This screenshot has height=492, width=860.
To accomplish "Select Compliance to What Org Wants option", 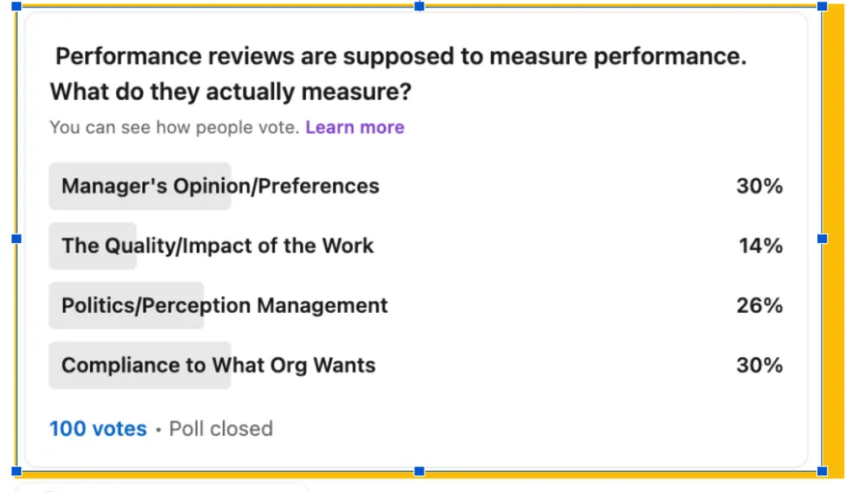I will [218, 365].
